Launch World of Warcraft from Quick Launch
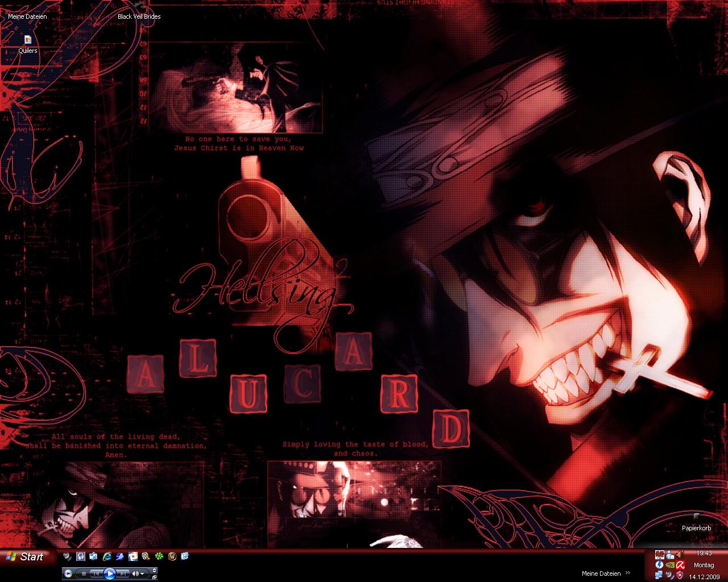The image size is (728, 582). 172,556
